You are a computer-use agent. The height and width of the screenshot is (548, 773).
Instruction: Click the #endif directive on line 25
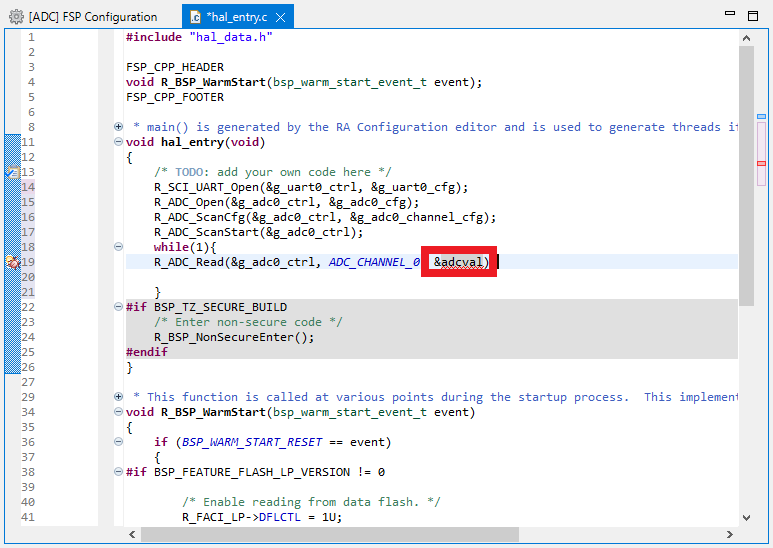(147, 352)
